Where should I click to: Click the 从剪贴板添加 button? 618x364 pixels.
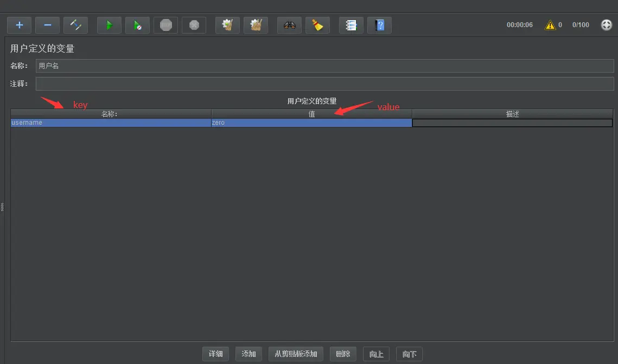(x=296, y=354)
